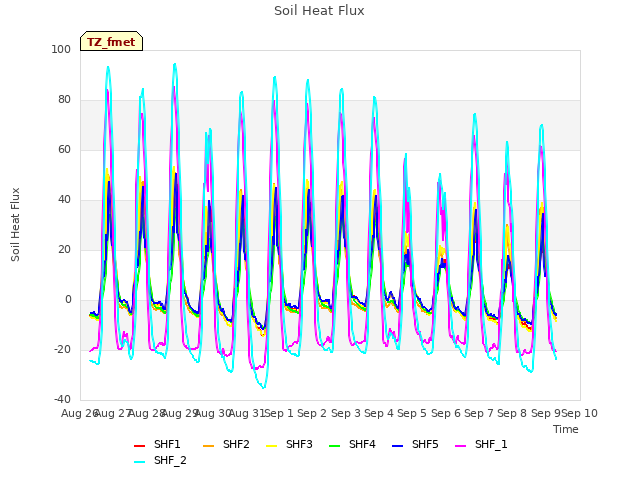This screenshot has height=480, width=640.
Task: Click the Aug 30 x-axis tick label
Action: [213, 413]
